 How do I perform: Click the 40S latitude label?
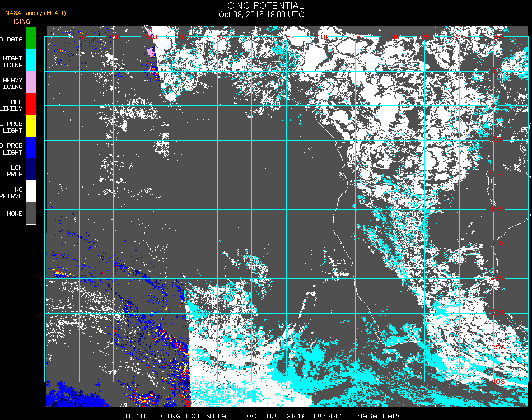pos(498,381)
